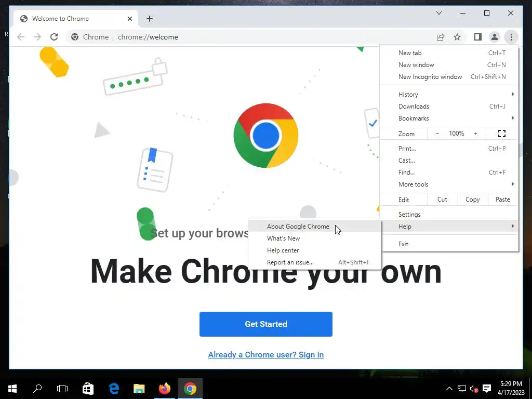Open the tab search chevron in title bar
The height and width of the screenshot is (399, 532).
(439, 13)
